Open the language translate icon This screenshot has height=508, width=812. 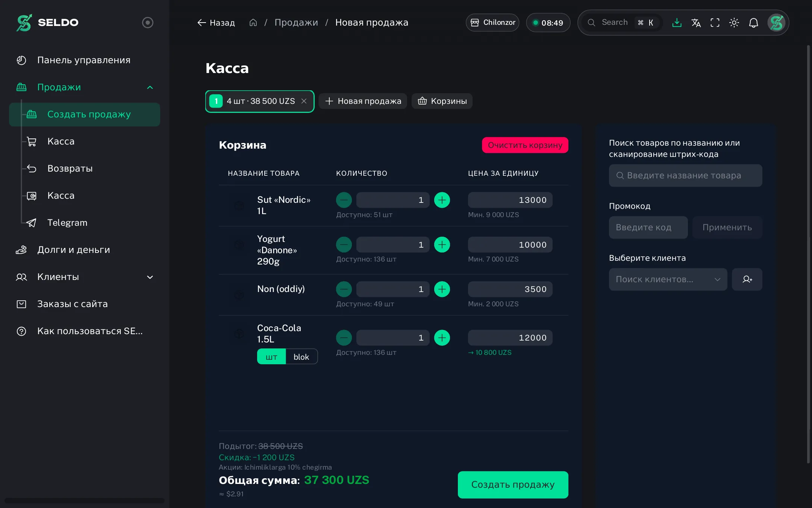tap(696, 23)
